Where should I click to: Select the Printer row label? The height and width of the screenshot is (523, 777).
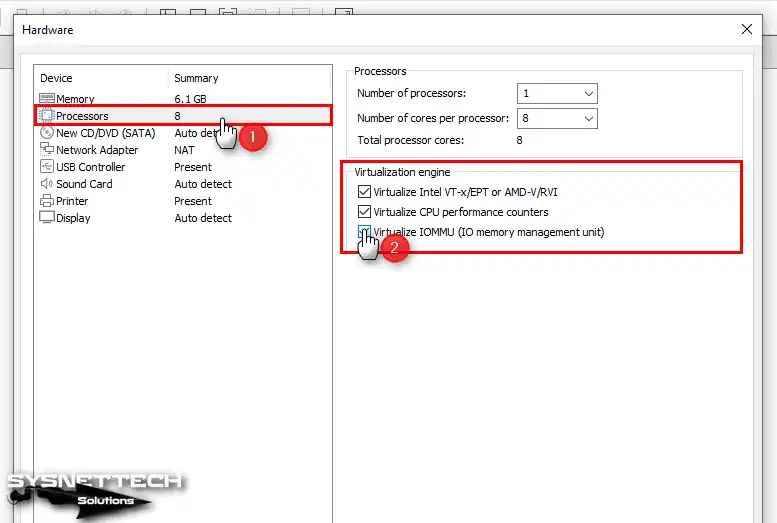coord(72,201)
